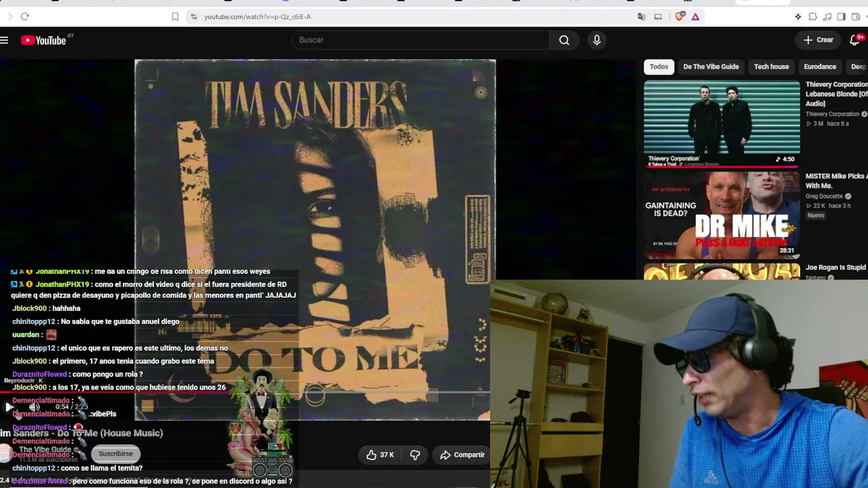Click the youtube.com URL in the address bar
Image resolution: width=868 pixels, height=488 pixels.
(258, 16)
